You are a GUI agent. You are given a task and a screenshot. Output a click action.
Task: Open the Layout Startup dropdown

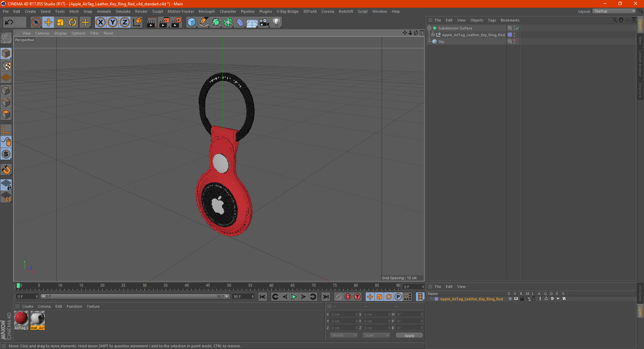[x=614, y=11]
